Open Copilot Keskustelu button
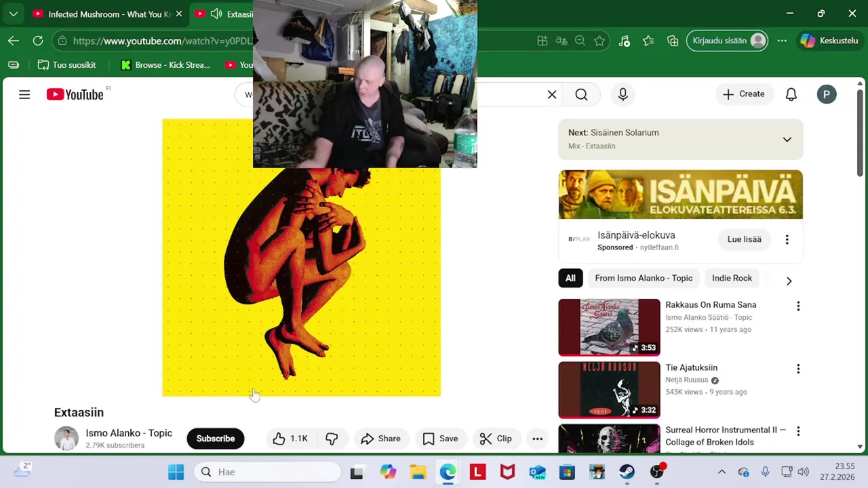The image size is (868, 488). point(829,41)
